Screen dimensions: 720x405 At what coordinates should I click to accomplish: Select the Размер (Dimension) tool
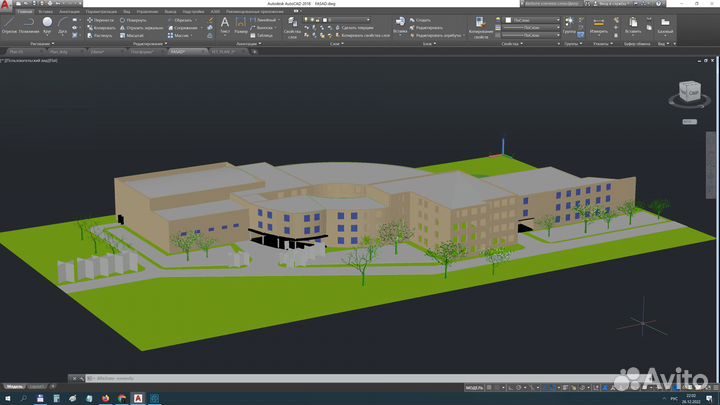(241, 25)
